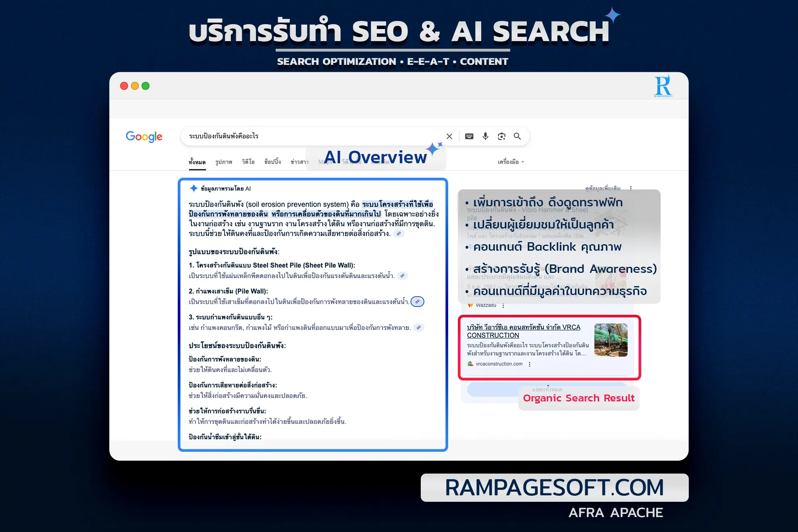The width and height of the screenshot is (798, 532).
Task: Click text 'ป้องกันน้ำซึมเข้าสู่ชั้นใต้ดิน:'
Action: (x=225, y=437)
